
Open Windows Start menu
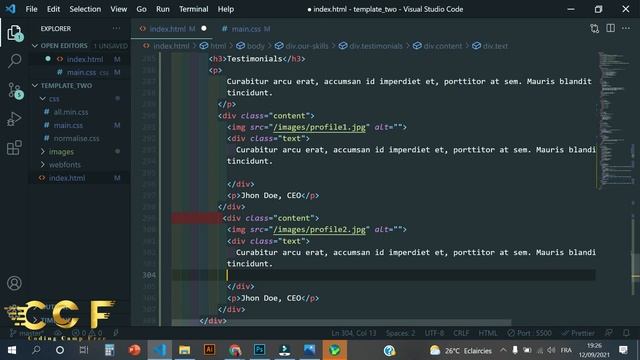coord(11,350)
